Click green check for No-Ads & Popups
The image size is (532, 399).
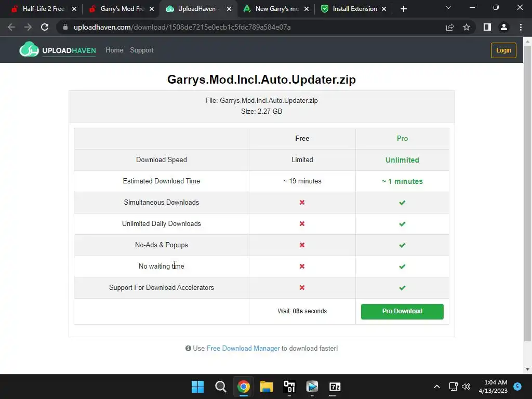point(402,245)
